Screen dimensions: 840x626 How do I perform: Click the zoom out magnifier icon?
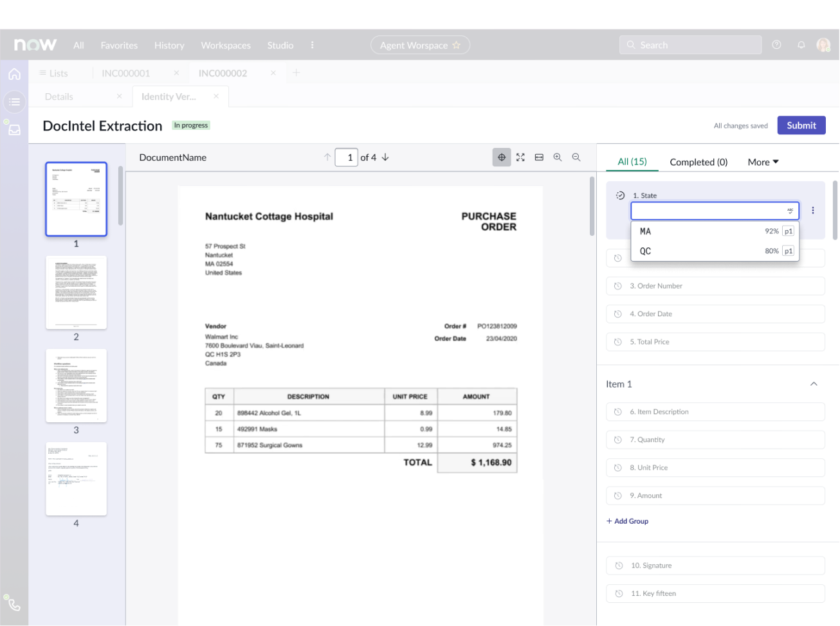click(576, 157)
